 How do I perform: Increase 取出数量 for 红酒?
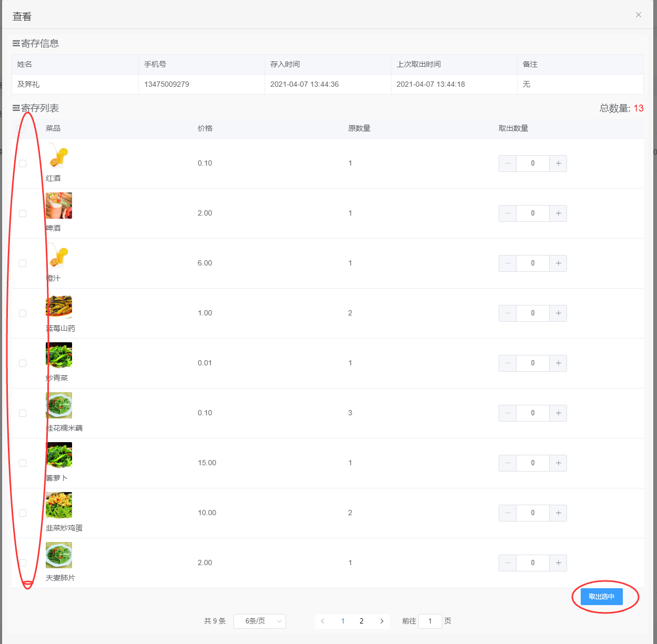tap(558, 163)
